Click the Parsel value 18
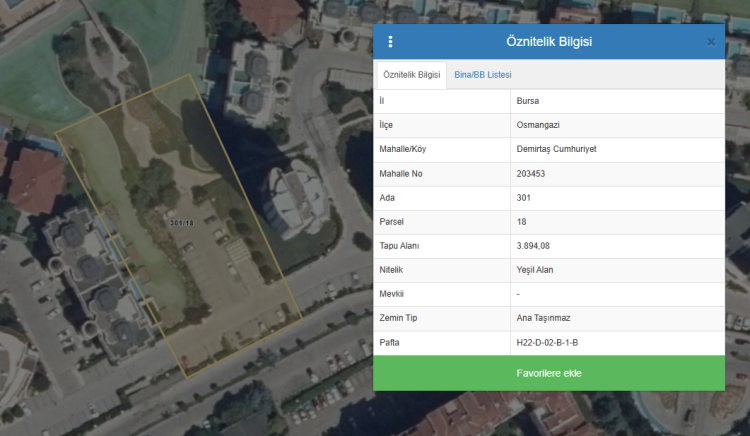 pyautogui.click(x=522, y=221)
